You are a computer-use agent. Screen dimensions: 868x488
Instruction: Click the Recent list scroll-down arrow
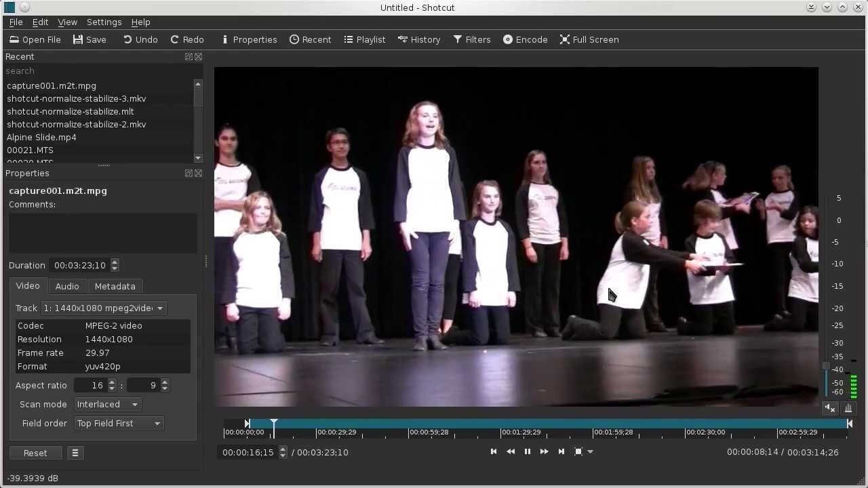[198, 159]
